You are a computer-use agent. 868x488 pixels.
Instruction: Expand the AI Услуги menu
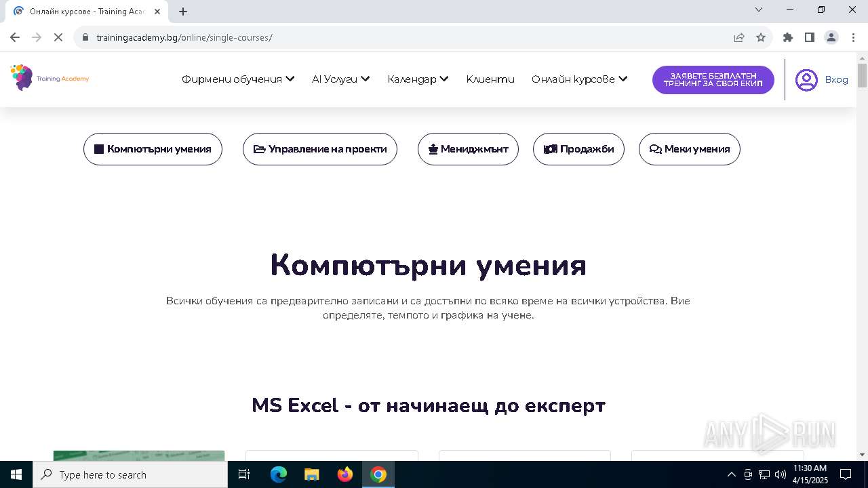click(340, 79)
